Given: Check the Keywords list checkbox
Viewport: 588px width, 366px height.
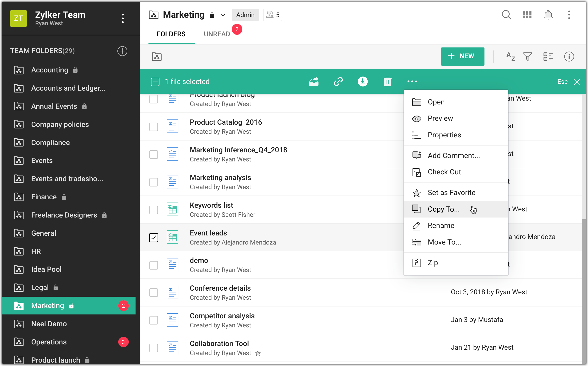Looking at the screenshot, I should click(x=153, y=210).
